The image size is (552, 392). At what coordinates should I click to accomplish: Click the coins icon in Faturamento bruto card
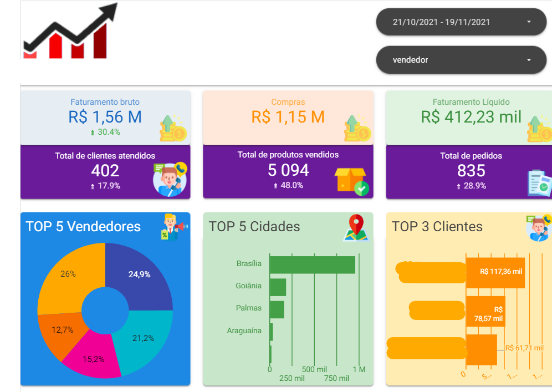(x=173, y=128)
